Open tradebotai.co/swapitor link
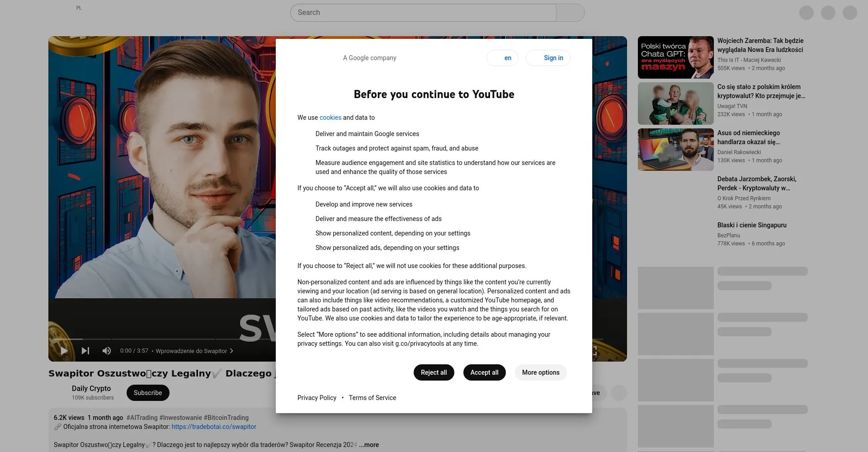The width and height of the screenshot is (868, 452). click(x=214, y=427)
